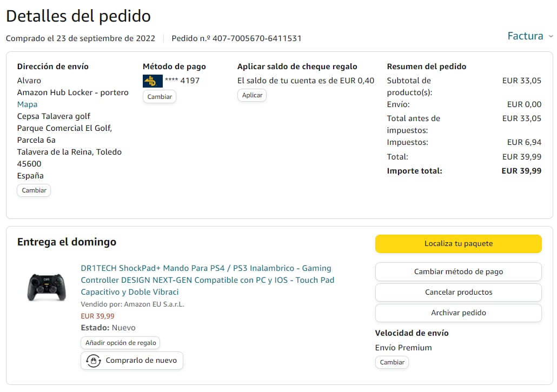Click the order number 407-7005670-6411531
The image size is (557, 392).
(x=257, y=38)
